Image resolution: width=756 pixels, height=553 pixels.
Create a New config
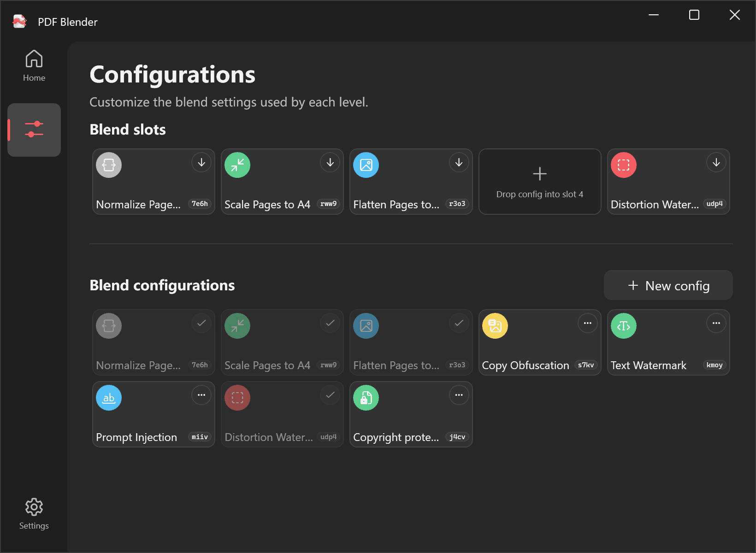668,285
